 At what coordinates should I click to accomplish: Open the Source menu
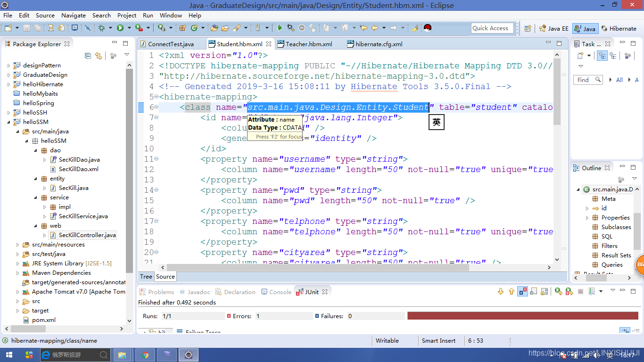[x=45, y=15]
